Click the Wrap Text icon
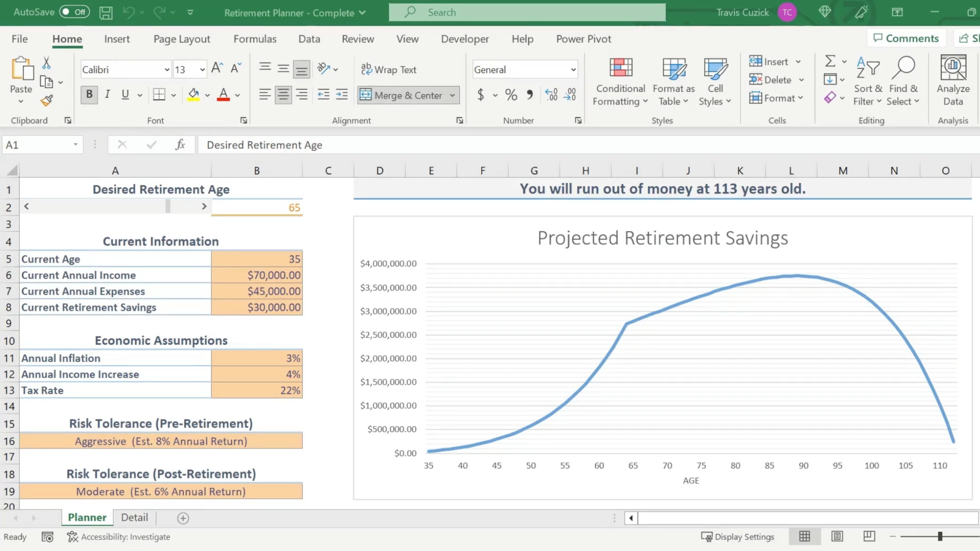This screenshot has height=551, width=980. point(389,69)
